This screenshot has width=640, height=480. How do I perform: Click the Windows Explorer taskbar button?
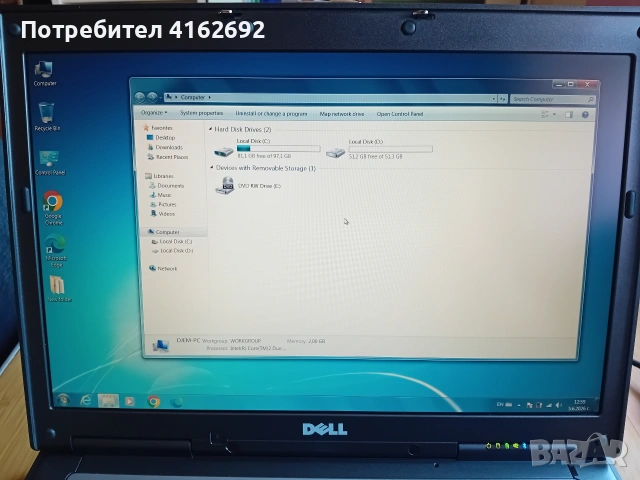(108, 401)
